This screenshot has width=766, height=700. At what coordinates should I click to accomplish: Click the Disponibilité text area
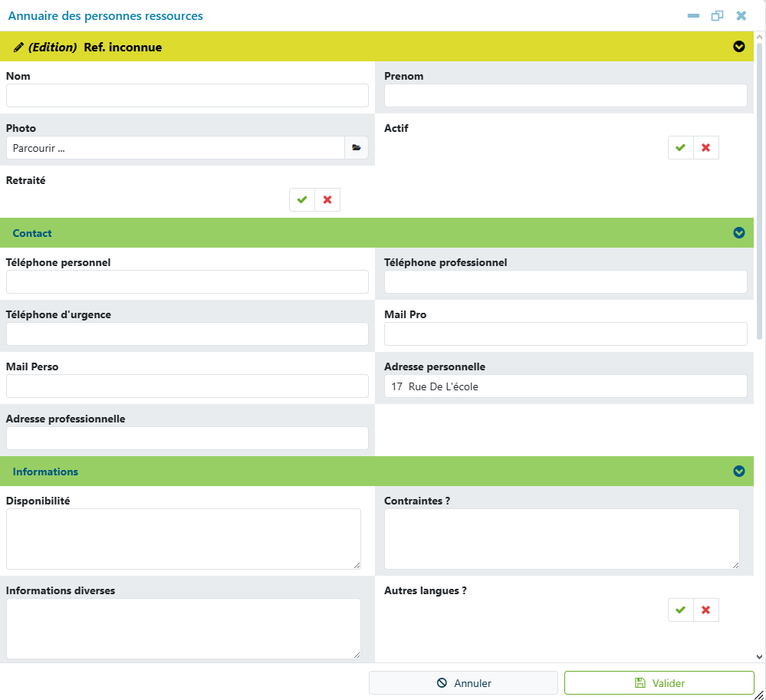click(x=184, y=539)
